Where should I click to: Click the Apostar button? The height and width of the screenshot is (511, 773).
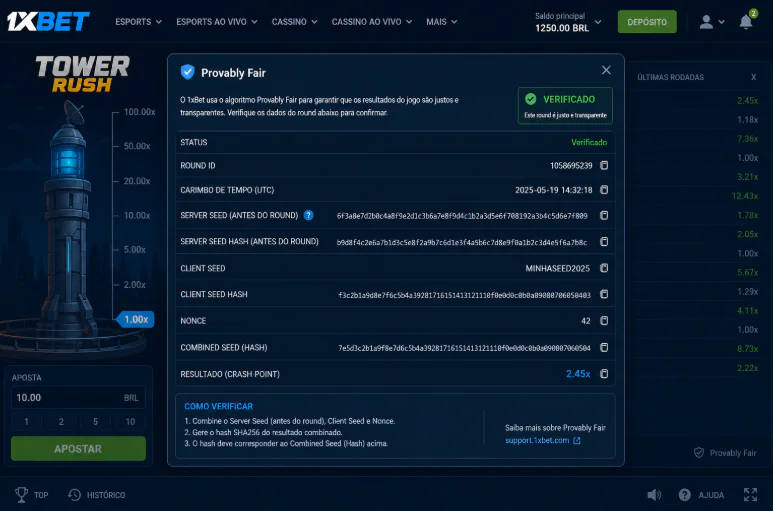[78, 448]
